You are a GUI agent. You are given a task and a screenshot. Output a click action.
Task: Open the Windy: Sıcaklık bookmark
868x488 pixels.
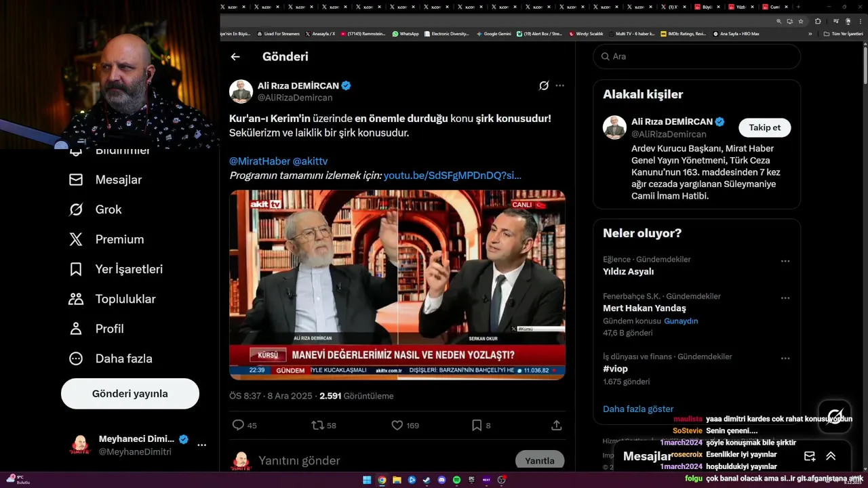click(x=586, y=33)
